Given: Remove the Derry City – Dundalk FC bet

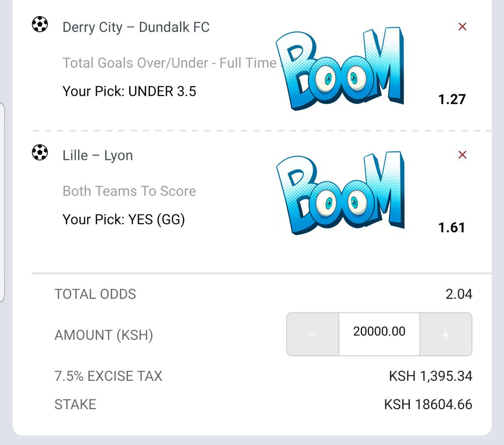Looking at the screenshot, I should click(462, 27).
